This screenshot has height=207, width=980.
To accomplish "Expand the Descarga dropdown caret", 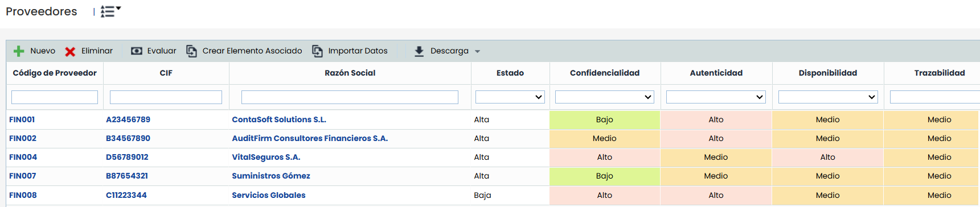I will 477,51.
